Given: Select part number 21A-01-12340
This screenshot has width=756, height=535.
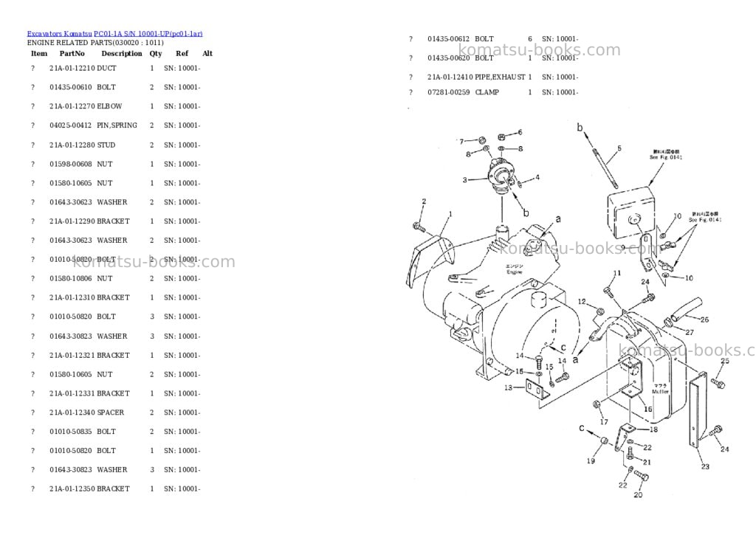Looking at the screenshot, I should tap(72, 413).
